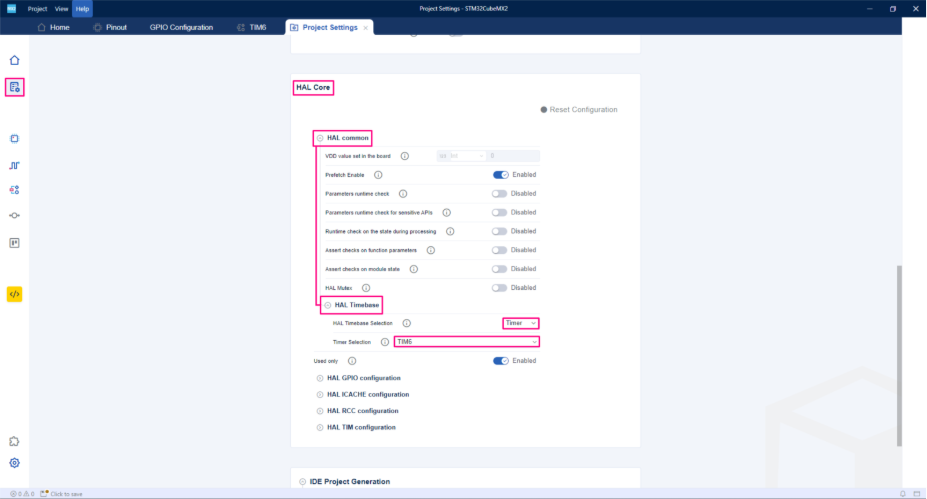Viewport: 927px width, 499px height.
Task: Click the VDD value number field
Action: (x=513, y=156)
